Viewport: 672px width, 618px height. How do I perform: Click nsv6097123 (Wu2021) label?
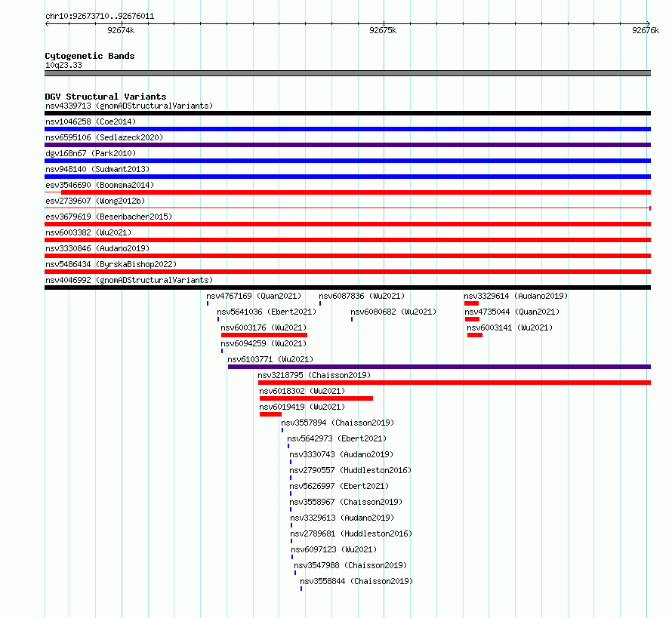pyautogui.click(x=334, y=549)
